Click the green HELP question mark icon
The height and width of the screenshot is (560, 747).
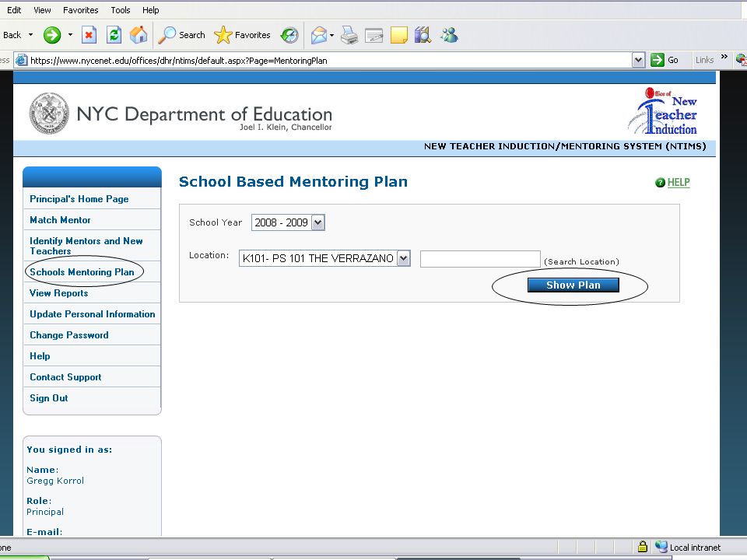point(660,182)
